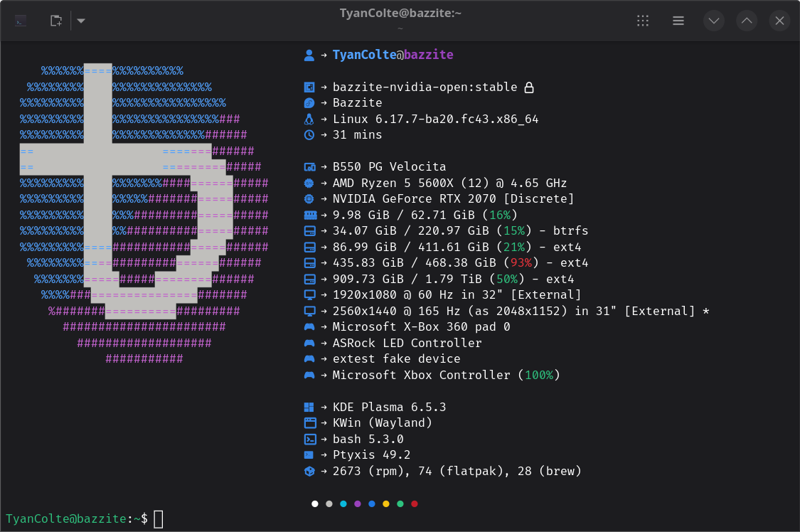The height and width of the screenshot is (532, 800).
Task: Click the padlock icon after stable
Action: click(529, 87)
